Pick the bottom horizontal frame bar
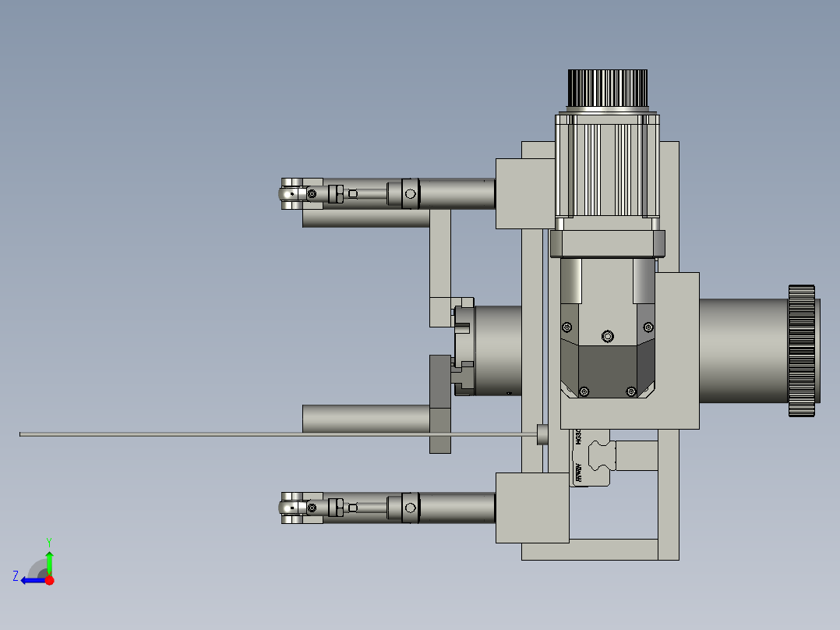Screen dimensions: 840x630 [x=589, y=550]
